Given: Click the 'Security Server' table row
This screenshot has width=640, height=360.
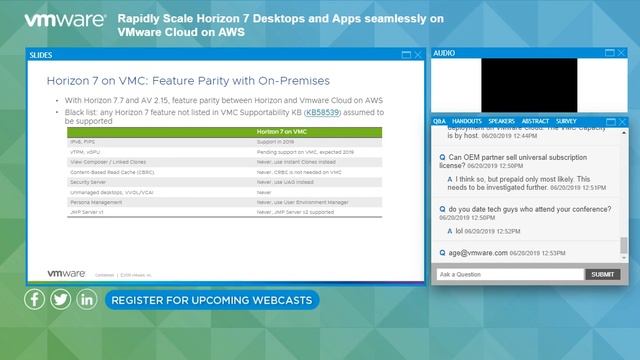Looking at the screenshot, I should point(224,182).
